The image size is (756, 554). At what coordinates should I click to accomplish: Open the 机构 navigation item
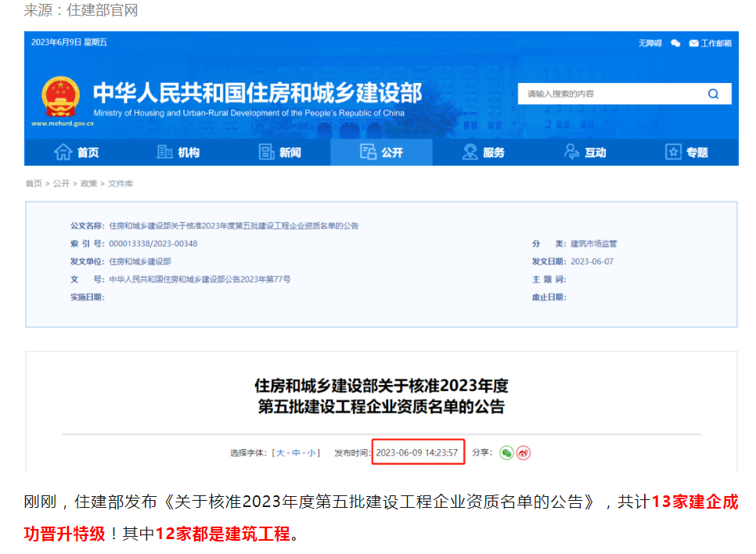[x=178, y=153]
